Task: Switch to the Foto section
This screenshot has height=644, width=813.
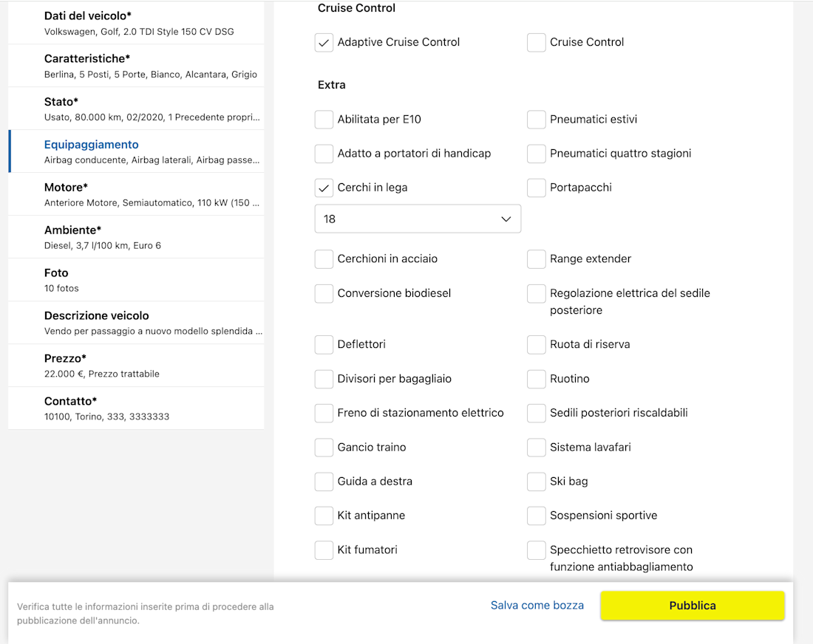Action: pyautogui.click(x=136, y=280)
